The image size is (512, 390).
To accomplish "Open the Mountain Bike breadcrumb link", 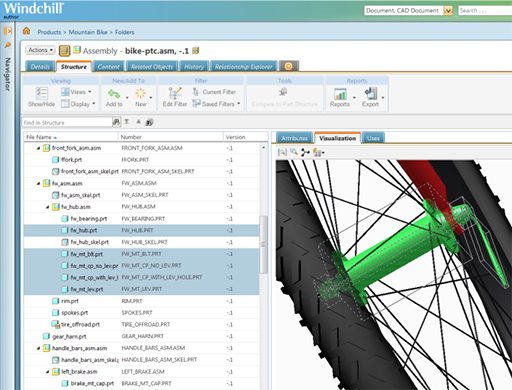I will click(x=88, y=32).
